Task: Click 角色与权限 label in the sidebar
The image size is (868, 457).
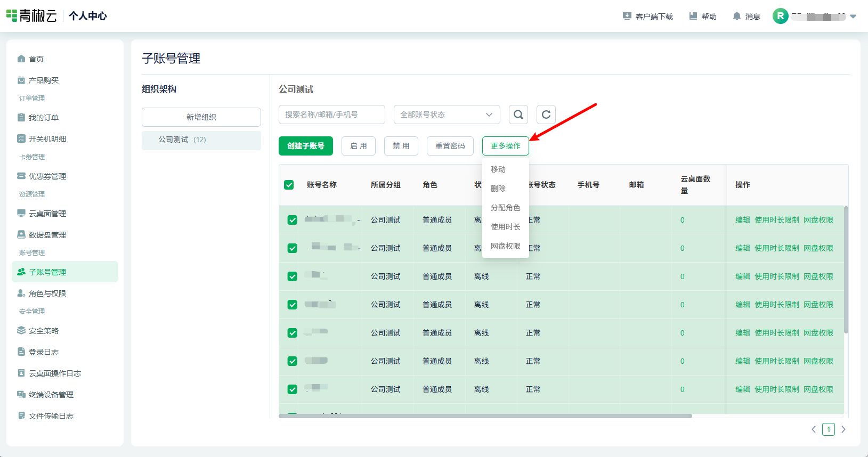Action: (47, 293)
